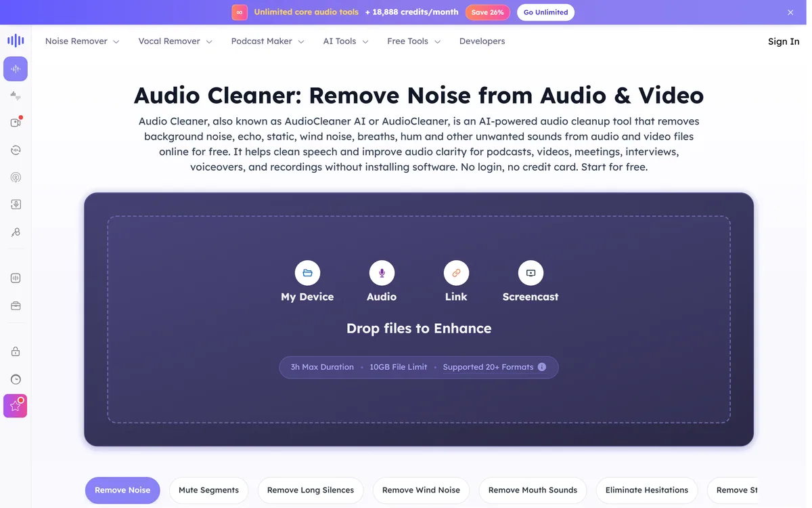Image resolution: width=812 pixels, height=508 pixels.
Task: Click the Supported 20+ Formats label
Action: [x=488, y=367]
